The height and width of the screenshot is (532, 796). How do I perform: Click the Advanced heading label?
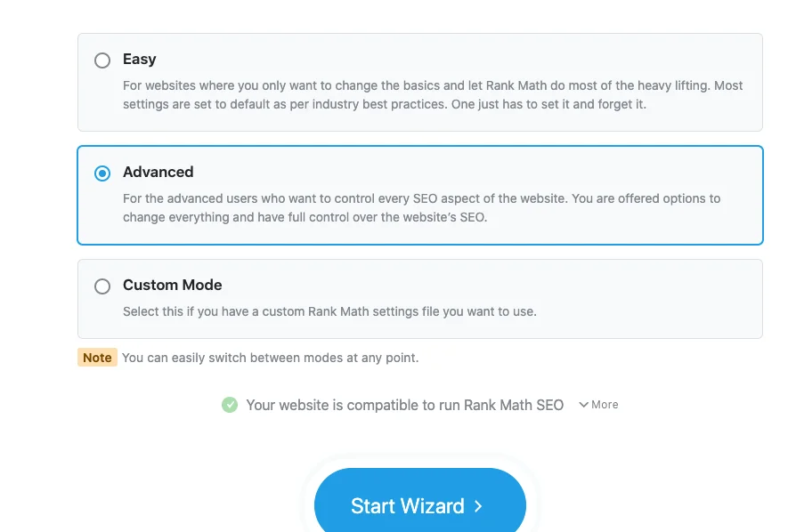pos(158,172)
